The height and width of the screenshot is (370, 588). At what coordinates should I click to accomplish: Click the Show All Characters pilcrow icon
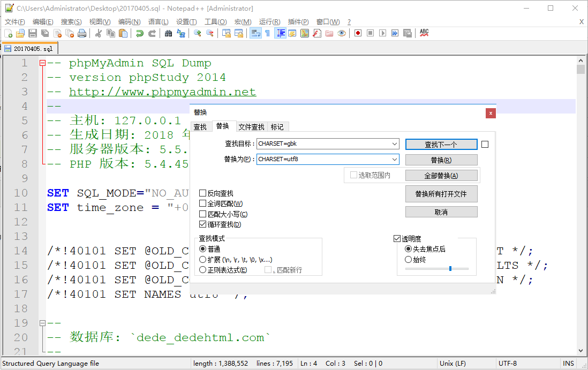(x=268, y=33)
